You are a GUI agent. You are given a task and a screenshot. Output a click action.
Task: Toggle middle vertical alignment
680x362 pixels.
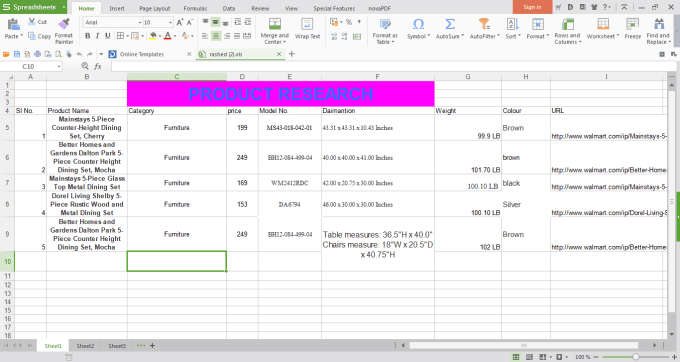pyautogui.click(x=216, y=22)
